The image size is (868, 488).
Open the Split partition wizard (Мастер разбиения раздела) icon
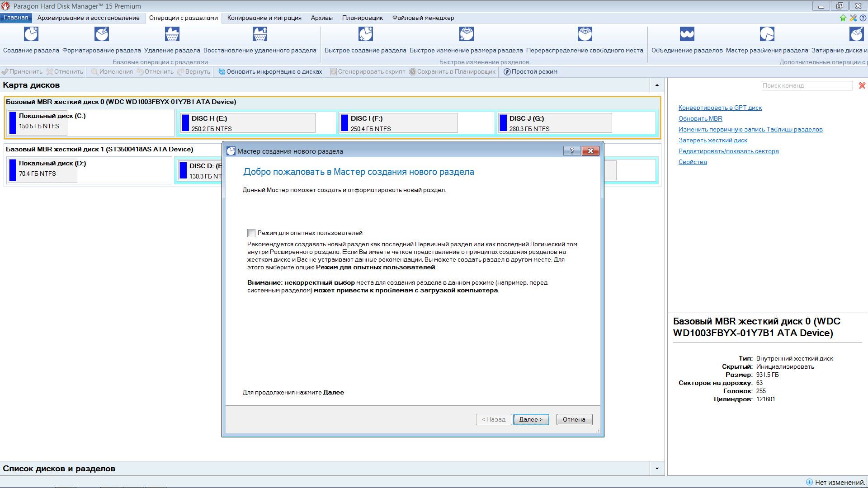pyautogui.click(x=767, y=34)
